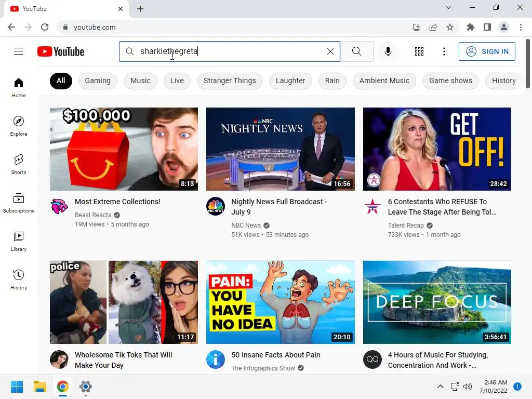Open the GET OFF! video thumbnail
Image resolution: width=532 pixels, height=399 pixels.
point(437,149)
